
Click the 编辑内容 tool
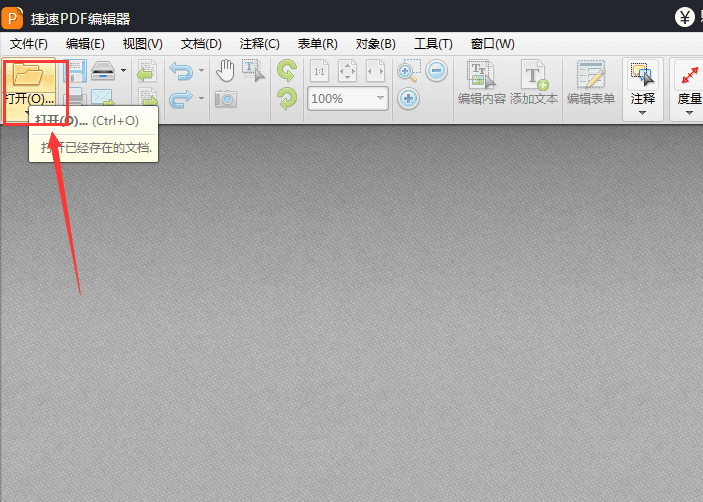[482, 83]
